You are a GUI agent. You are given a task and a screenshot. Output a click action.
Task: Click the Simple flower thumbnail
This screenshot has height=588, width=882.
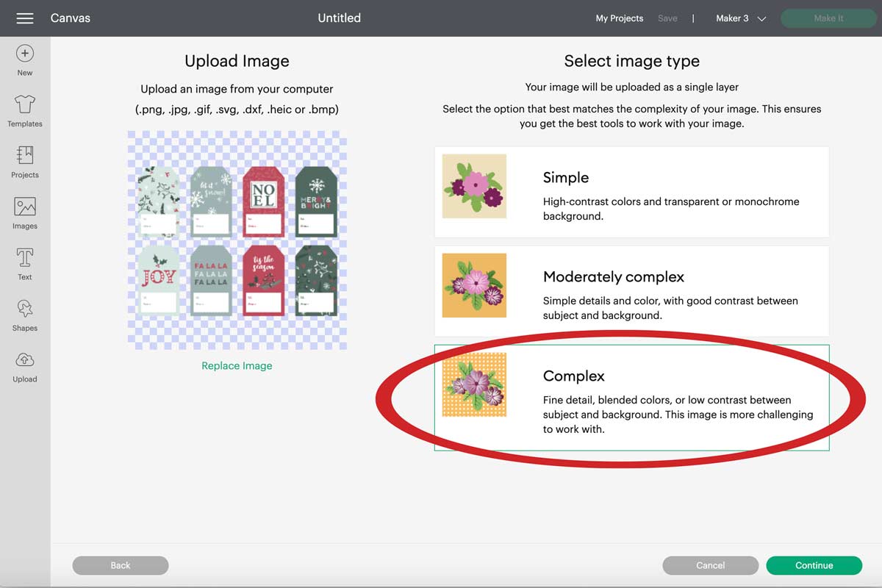tap(474, 186)
